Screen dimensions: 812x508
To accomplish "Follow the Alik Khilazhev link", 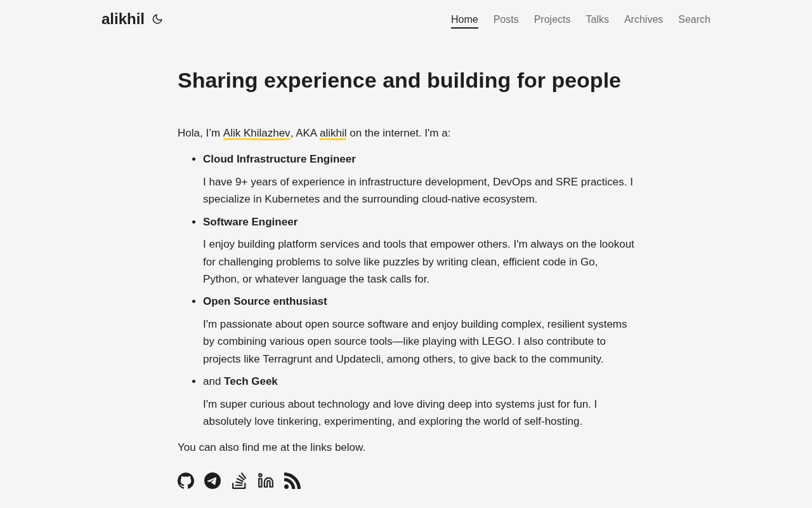I will click(x=256, y=133).
